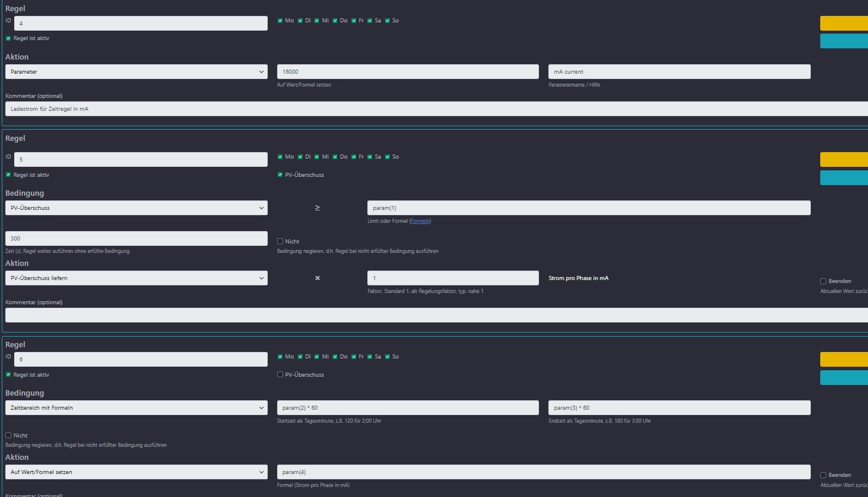Expand the 'PV-Überschuss liefern' action dropdown
Viewport: 868px width, 497px height.
(136, 278)
